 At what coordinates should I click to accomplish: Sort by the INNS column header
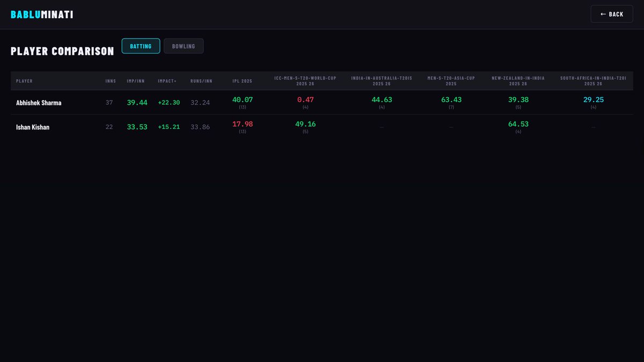coord(111,81)
